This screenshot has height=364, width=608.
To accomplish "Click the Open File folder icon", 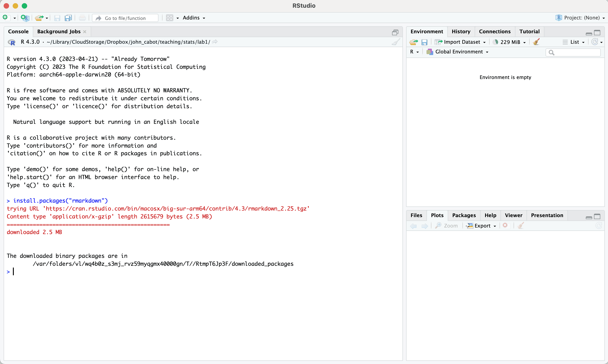I will coord(39,18).
